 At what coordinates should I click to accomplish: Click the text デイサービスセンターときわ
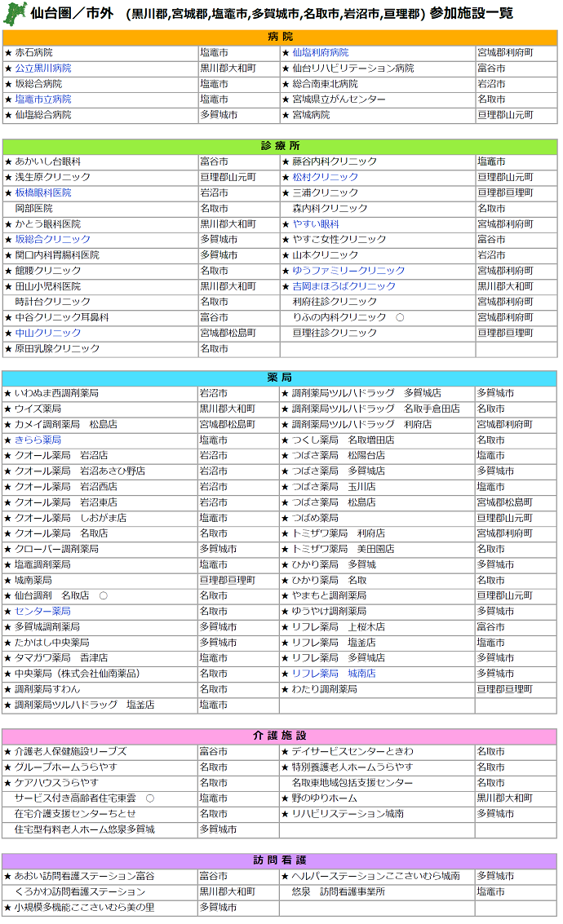(352, 751)
